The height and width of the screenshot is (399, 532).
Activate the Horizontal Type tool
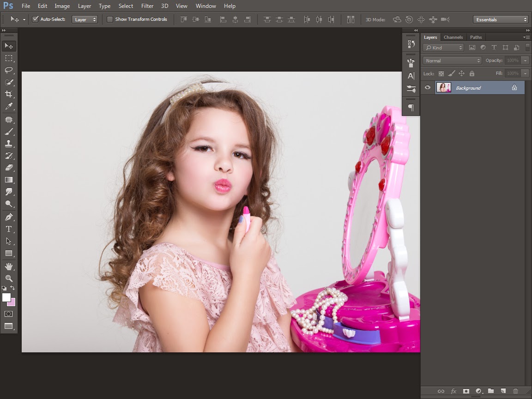click(8, 229)
